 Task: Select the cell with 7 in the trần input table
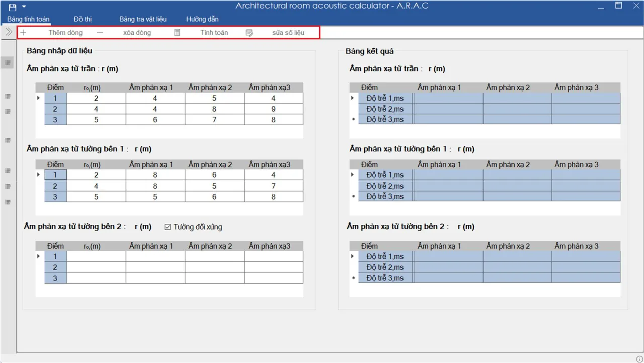click(x=214, y=120)
